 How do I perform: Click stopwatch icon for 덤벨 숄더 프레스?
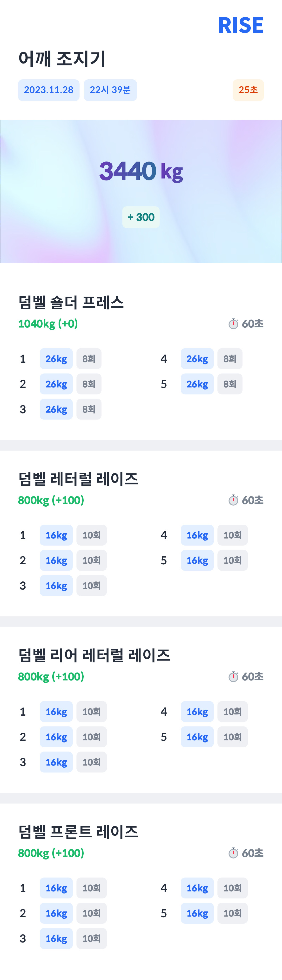(233, 324)
